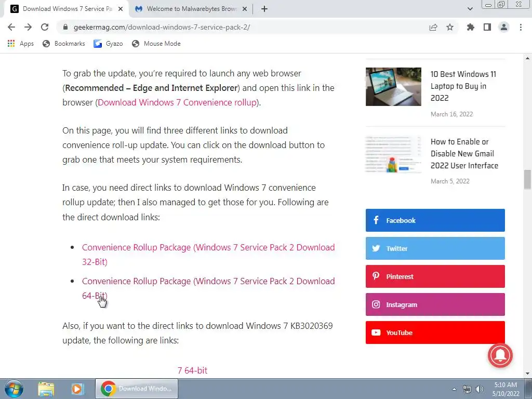This screenshot has height=399, width=532.
Task: Open the clock showing 5:10 AM
Action: pos(506,389)
